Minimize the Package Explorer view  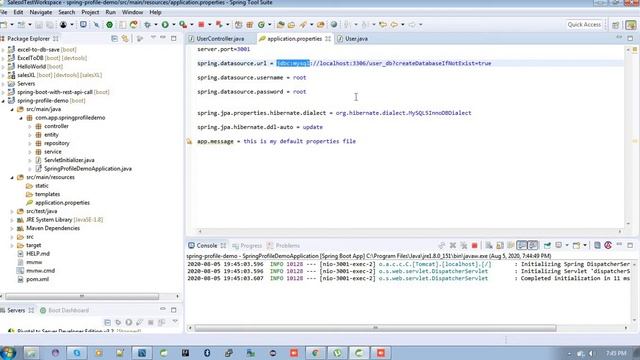click(x=163, y=38)
